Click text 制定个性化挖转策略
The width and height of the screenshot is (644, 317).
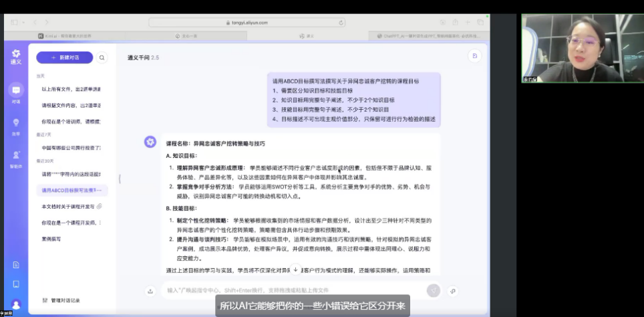click(202, 221)
